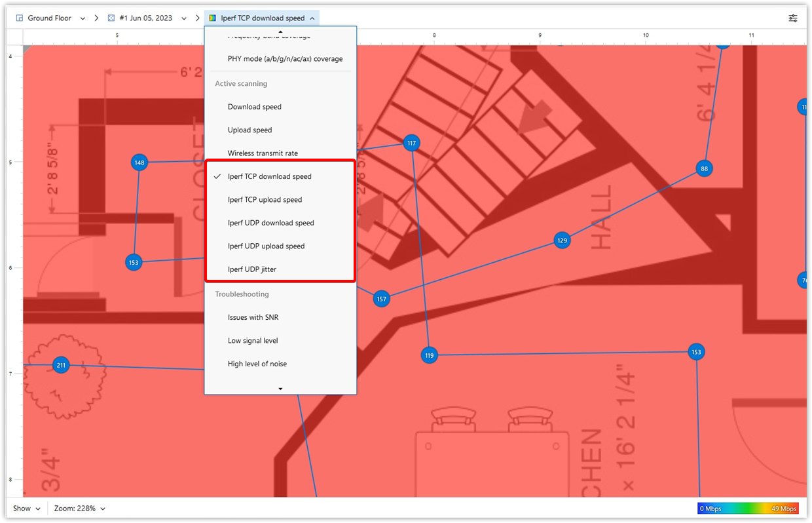Switch visualization to Iperf TCP upload speed
This screenshot has height=523, width=812.
pyautogui.click(x=265, y=199)
